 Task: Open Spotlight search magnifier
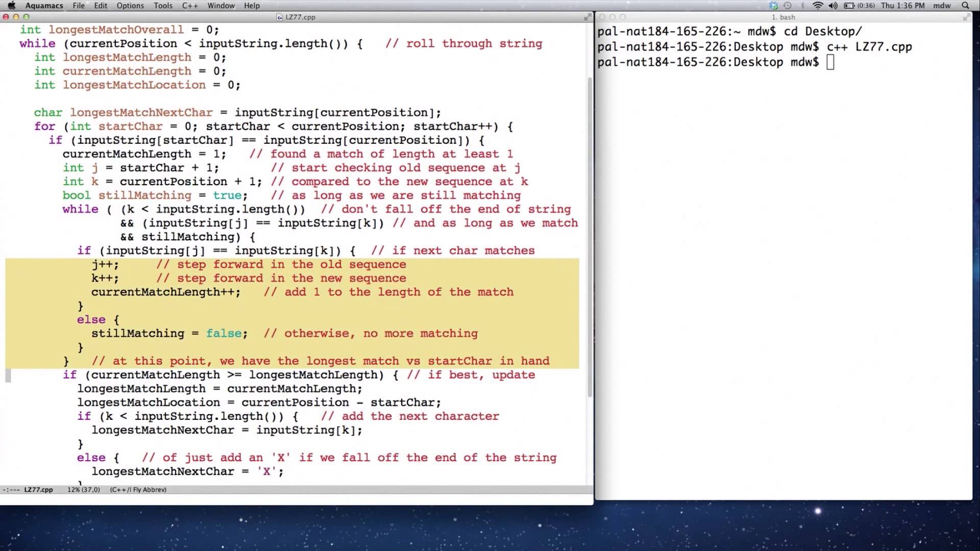(965, 6)
